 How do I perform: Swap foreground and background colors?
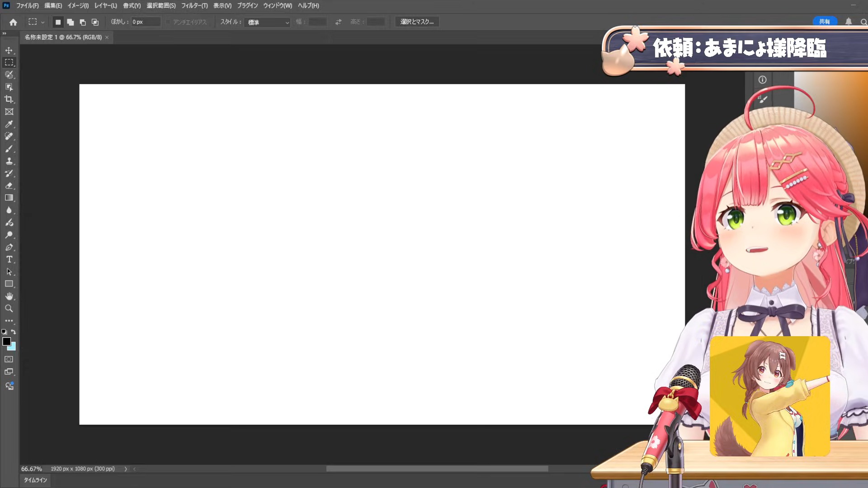pos(14,332)
